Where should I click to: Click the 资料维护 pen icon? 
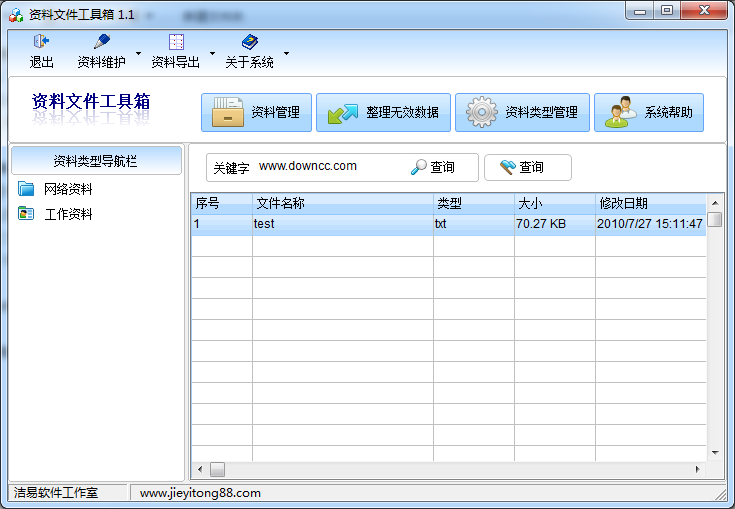pos(101,42)
